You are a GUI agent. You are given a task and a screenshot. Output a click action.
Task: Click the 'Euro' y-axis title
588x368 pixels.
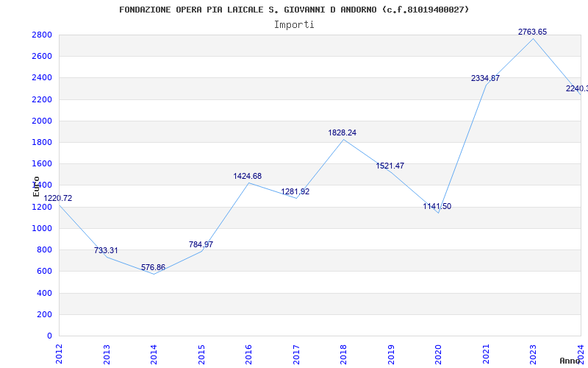pos(36,186)
